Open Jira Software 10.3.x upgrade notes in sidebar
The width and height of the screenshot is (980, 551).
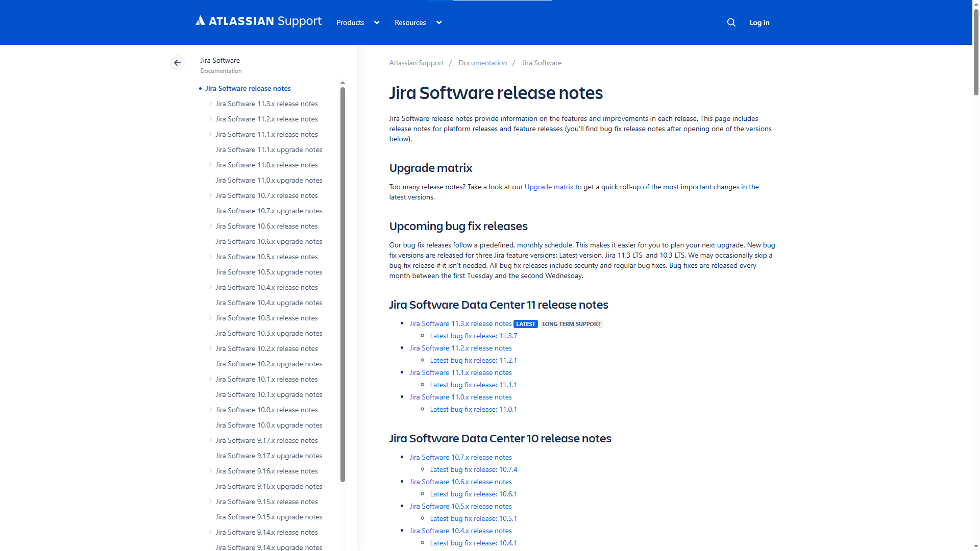(268, 333)
